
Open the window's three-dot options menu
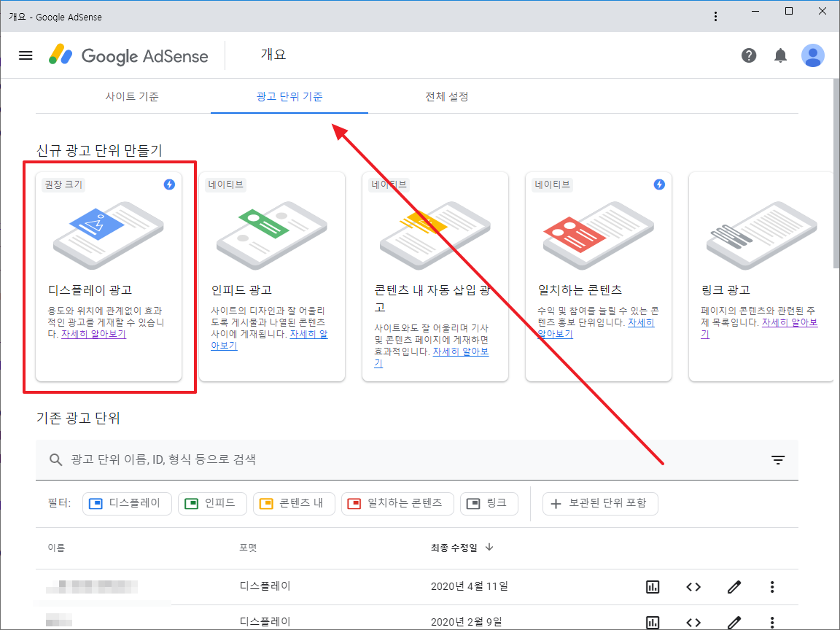click(715, 17)
